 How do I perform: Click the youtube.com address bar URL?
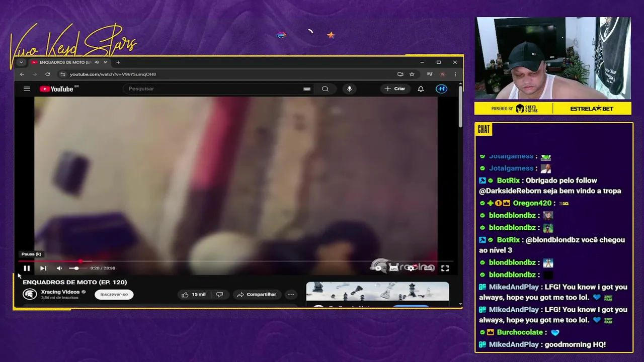pyautogui.click(x=113, y=74)
